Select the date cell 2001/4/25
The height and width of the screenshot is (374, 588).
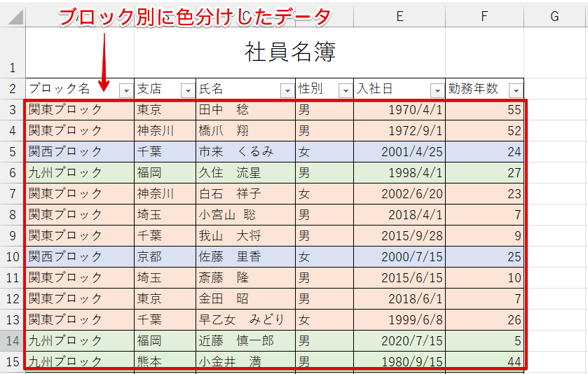click(399, 152)
